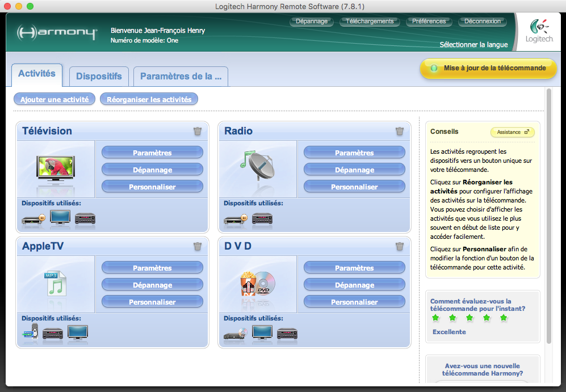Click the vertical scrollbar on the right
The width and height of the screenshot is (566, 392).
coord(549,216)
